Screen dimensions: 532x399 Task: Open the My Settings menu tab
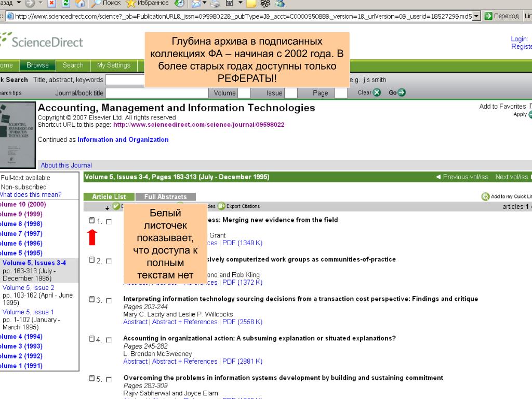pyautogui.click(x=114, y=65)
